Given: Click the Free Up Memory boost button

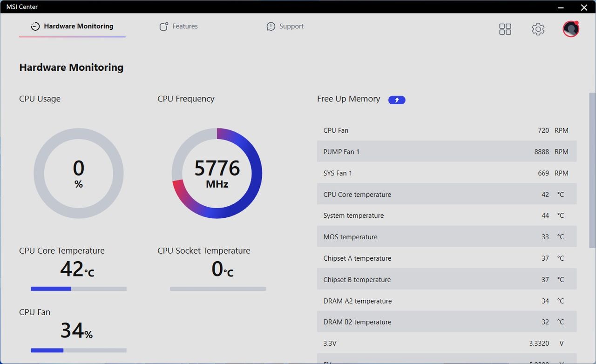Looking at the screenshot, I should 397,100.
